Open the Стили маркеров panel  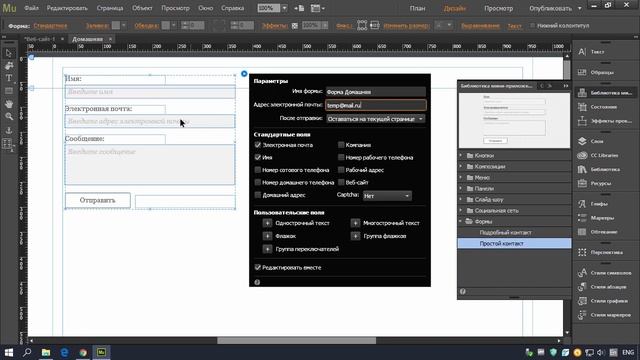click(582, 315)
